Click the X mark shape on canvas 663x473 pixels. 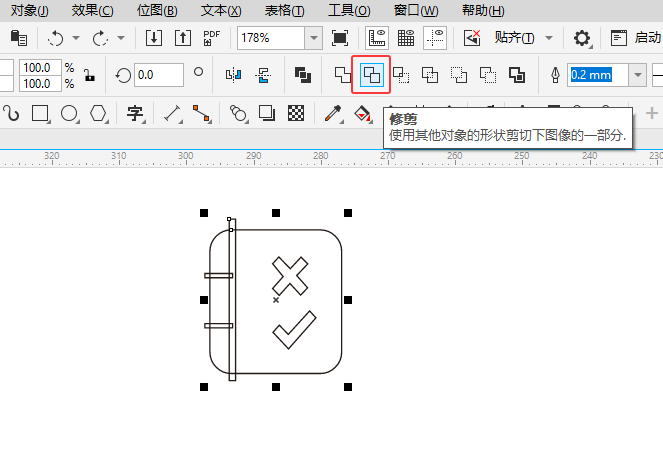click(290, 276)
